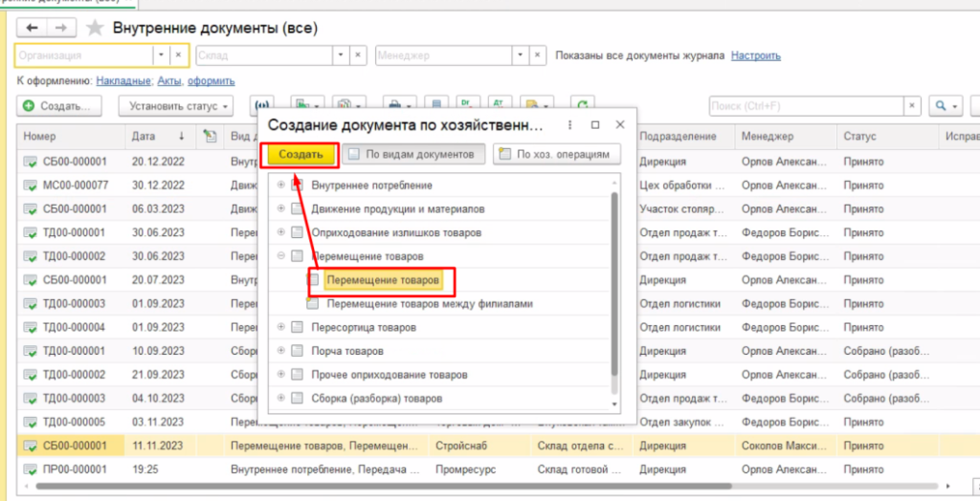Collapse the 'Перемещение товаров' group node
This screenshot has height=501, width=980.
280,256
